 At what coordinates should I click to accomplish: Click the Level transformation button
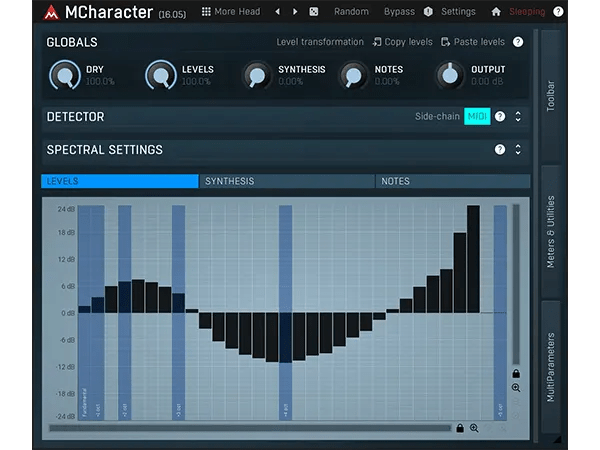(320, 42)
